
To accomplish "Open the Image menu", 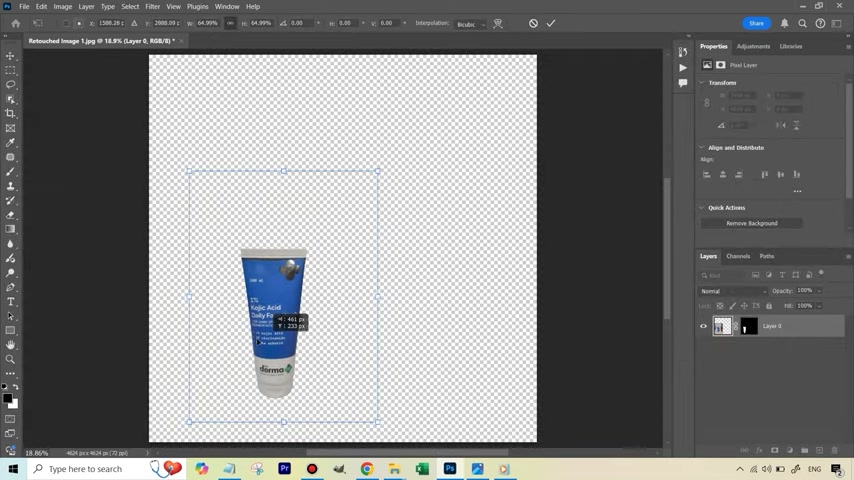I will [63, 7].
